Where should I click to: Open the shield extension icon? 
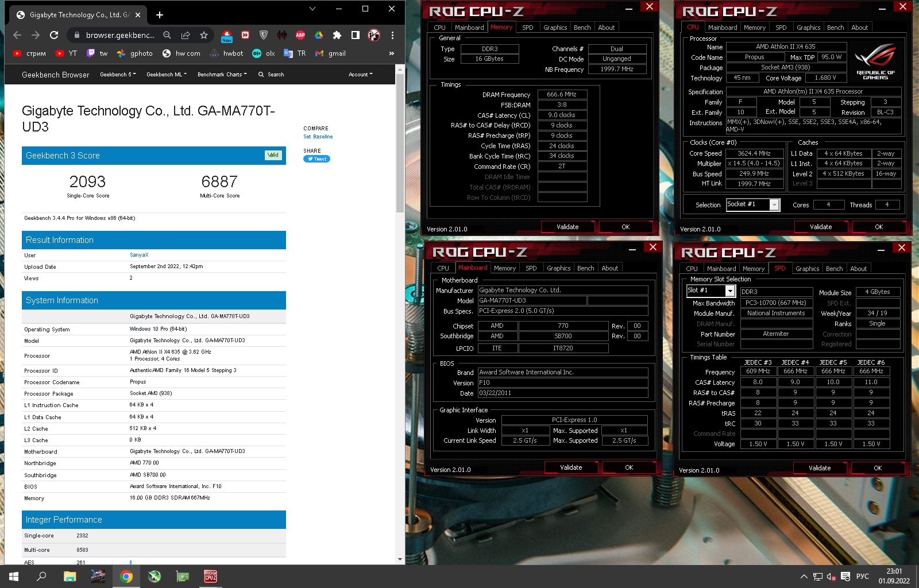point(264,35)
